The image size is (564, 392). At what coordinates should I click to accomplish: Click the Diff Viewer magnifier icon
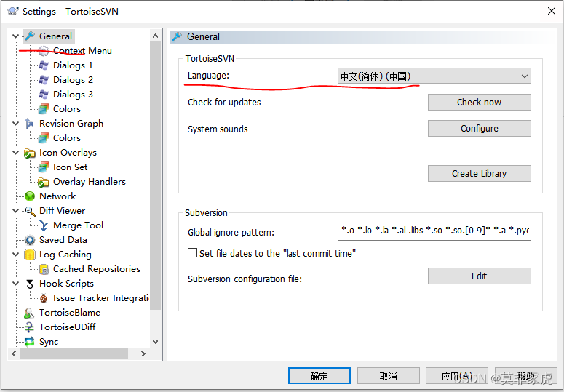(30, 211)
